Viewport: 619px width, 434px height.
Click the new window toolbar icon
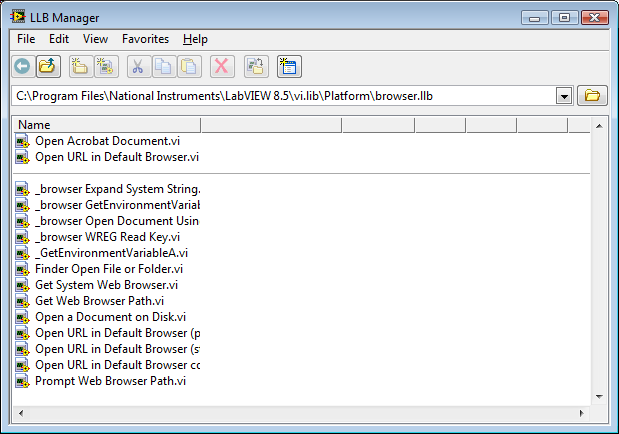[289, 66]
